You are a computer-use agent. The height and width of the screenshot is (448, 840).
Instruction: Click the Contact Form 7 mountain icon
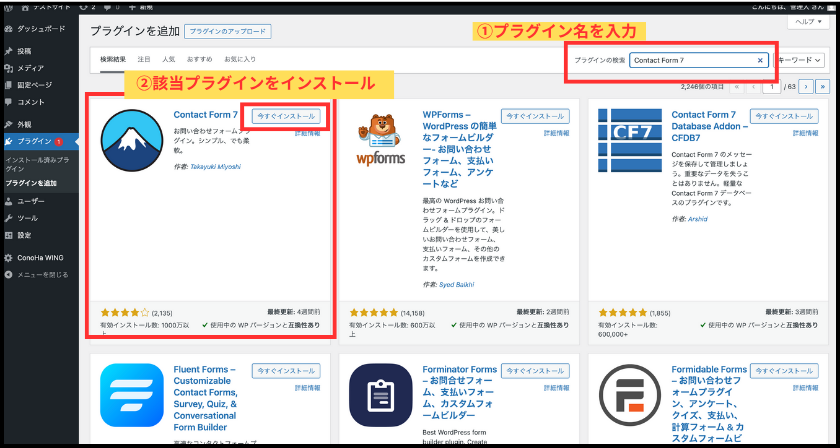[x=132, y=140]
